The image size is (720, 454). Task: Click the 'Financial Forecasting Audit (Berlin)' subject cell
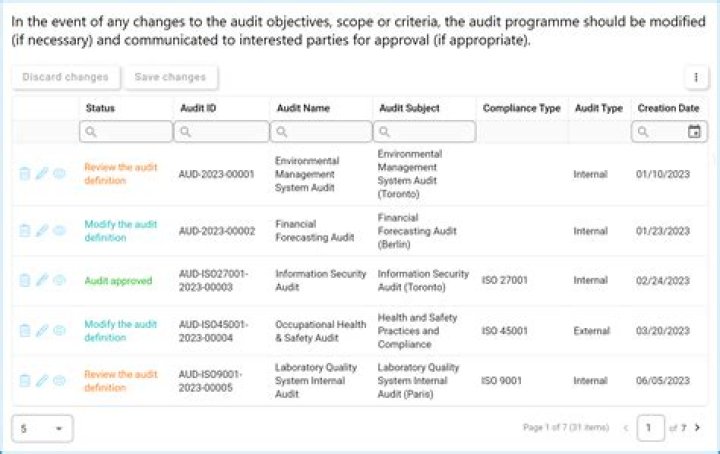click(x=417, y=231)
